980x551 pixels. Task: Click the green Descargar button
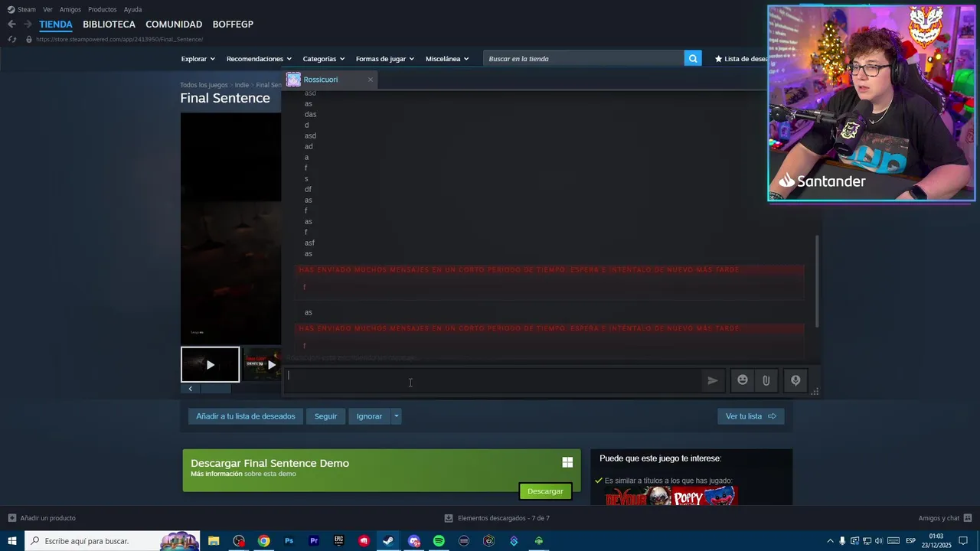coord(545,491)
